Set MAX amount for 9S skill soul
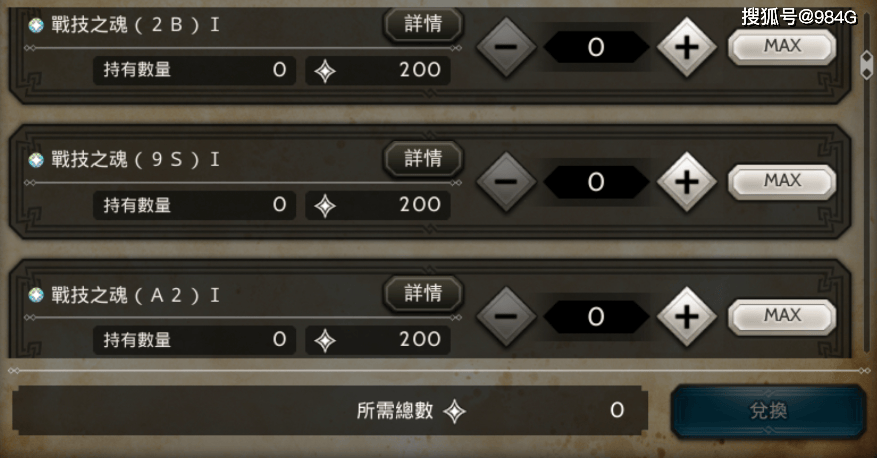This screenshot has width=877, height=458. pos(782,181)
